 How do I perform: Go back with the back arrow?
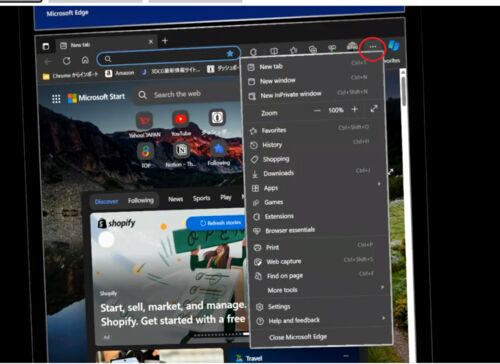pos(49,61)
